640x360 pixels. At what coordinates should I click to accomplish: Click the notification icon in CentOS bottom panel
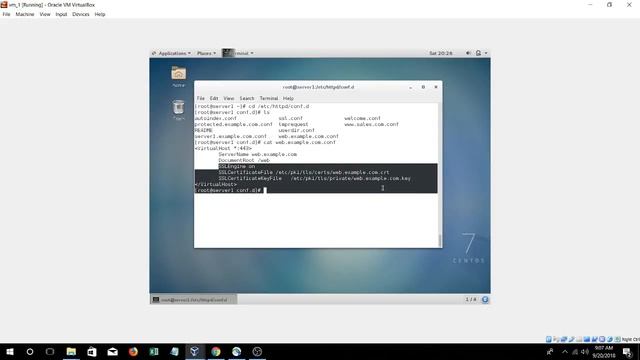485,300
